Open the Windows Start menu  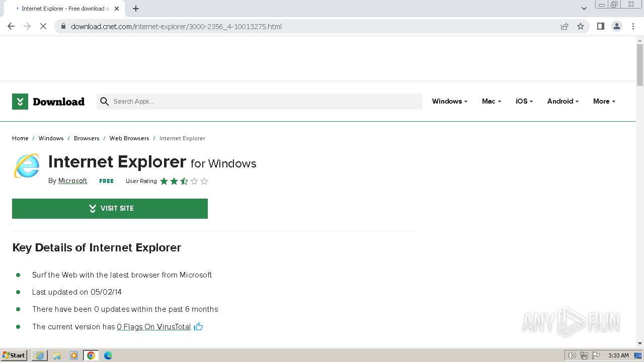point(14,355)
